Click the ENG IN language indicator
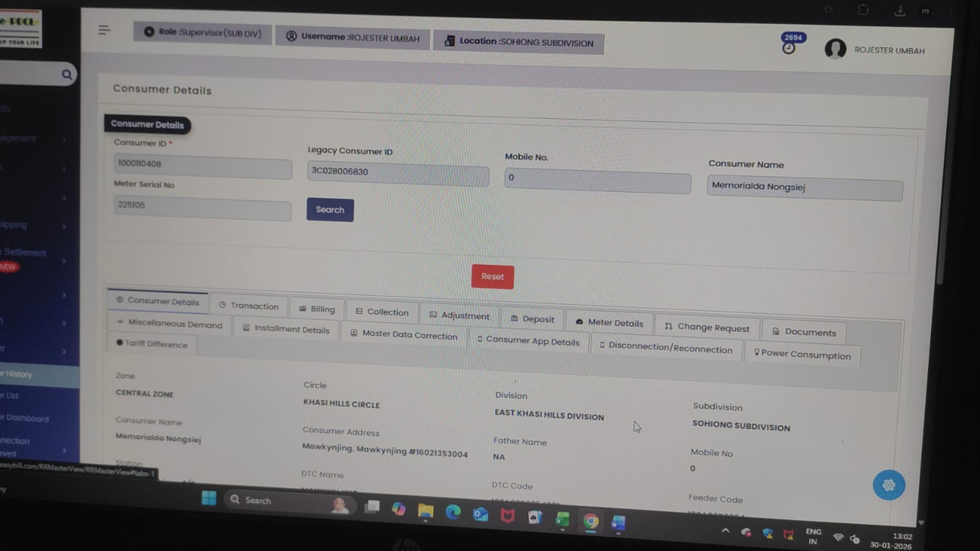 pos(813,536)
